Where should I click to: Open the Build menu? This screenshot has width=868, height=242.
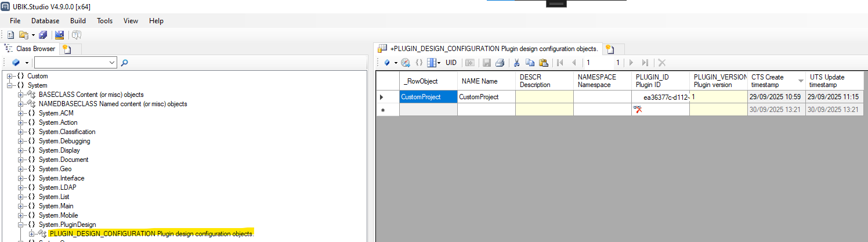78,21
